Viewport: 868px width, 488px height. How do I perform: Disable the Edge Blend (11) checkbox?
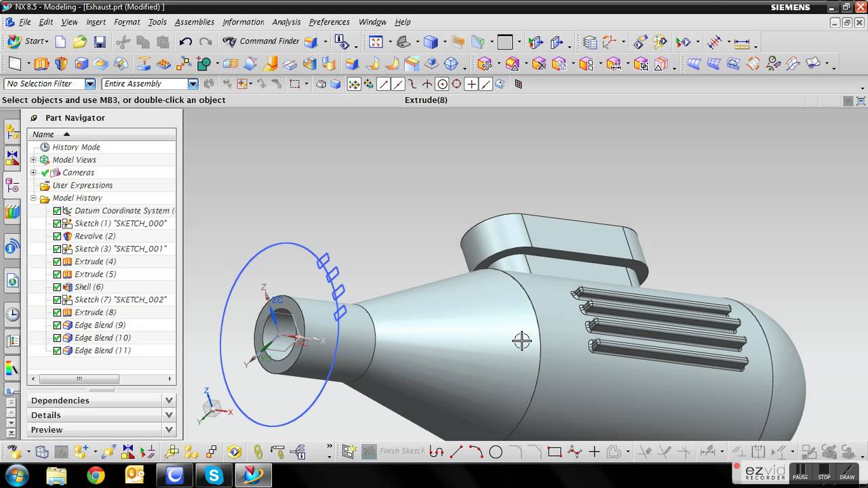pos(57,350)
